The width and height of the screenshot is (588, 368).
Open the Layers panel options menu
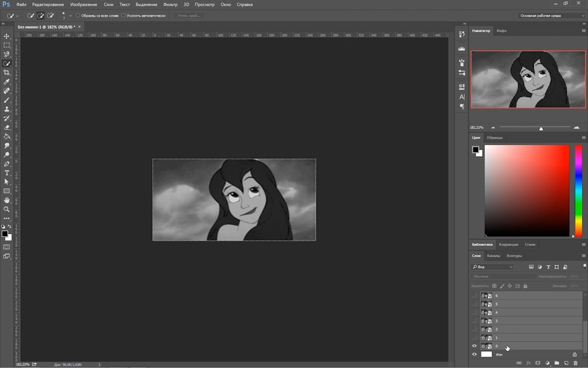tap(584, 256)
